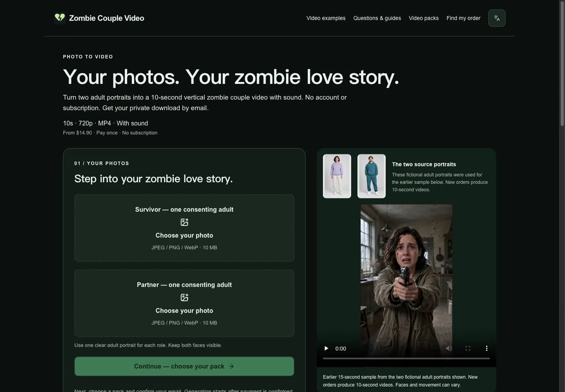Open the video more-options menu
565x392 pixels.
click(x=487, y=348)
